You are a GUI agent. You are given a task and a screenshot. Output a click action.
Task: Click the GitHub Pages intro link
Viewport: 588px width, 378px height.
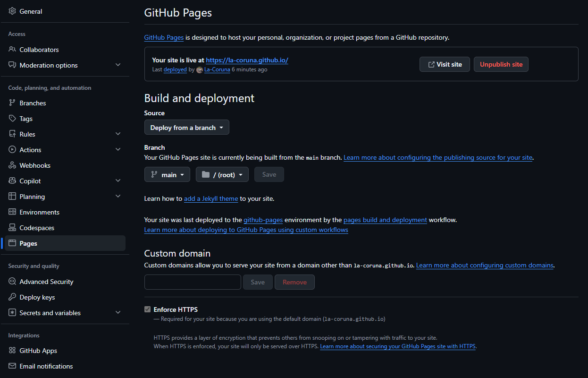[x=164, y=37]
